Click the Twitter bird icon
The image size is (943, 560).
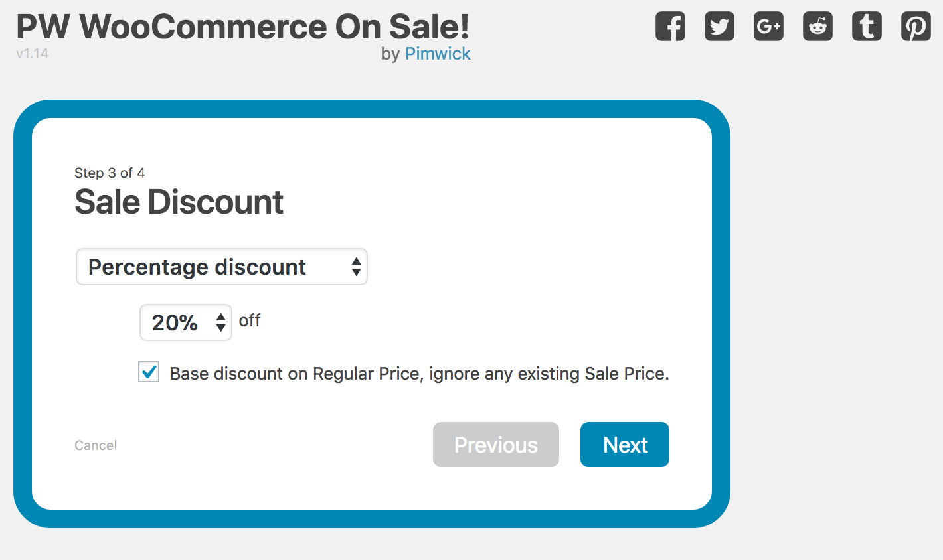coord(719,27)
